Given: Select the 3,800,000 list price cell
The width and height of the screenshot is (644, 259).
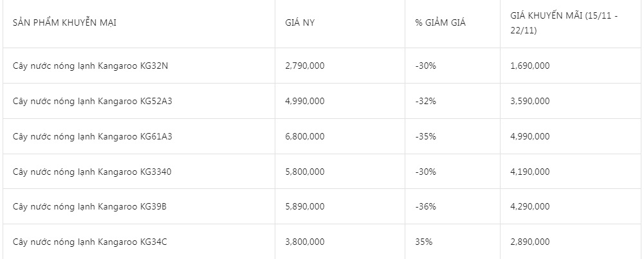Looking at the screenshot, I should coord(304,242).
